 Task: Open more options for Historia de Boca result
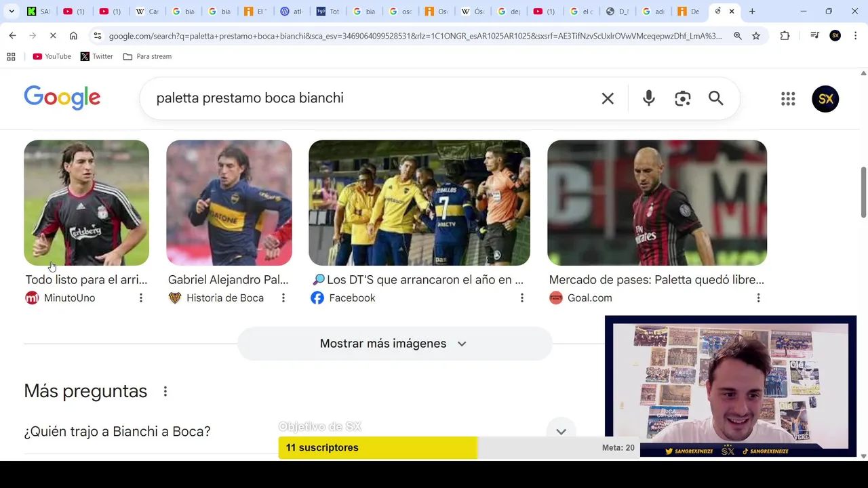tap(283, 298)
